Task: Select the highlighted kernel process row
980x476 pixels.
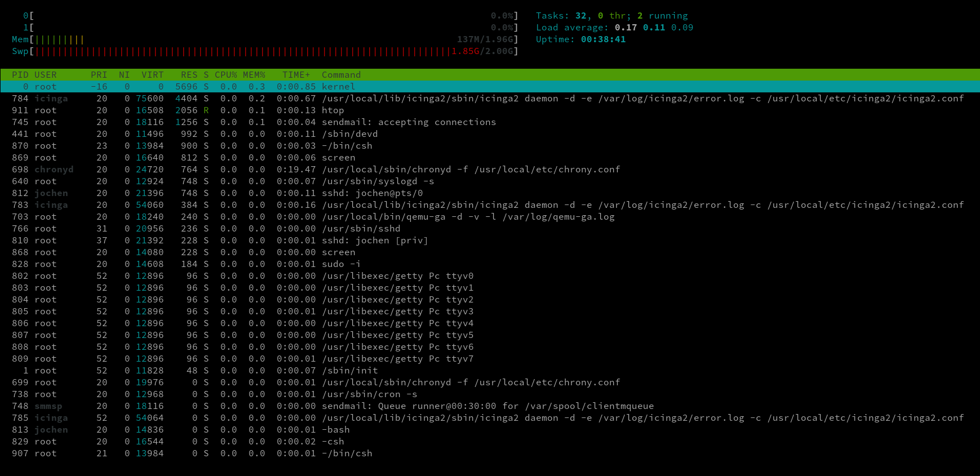Action: [338, 87]
